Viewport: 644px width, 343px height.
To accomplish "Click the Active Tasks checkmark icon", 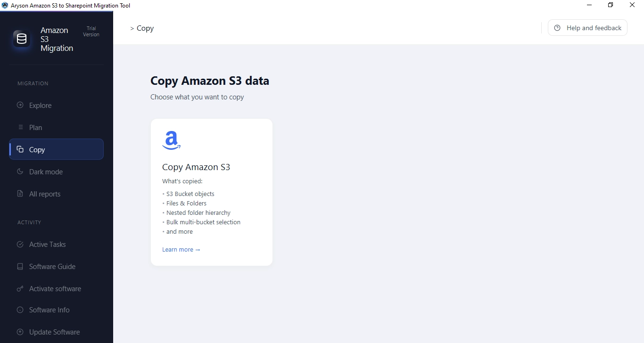I will 20,244.
